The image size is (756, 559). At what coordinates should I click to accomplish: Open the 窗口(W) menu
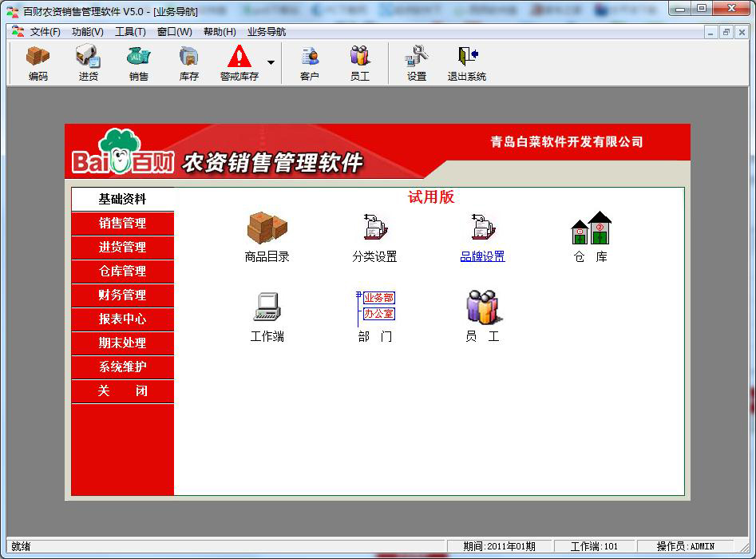(x=175, y=32)
